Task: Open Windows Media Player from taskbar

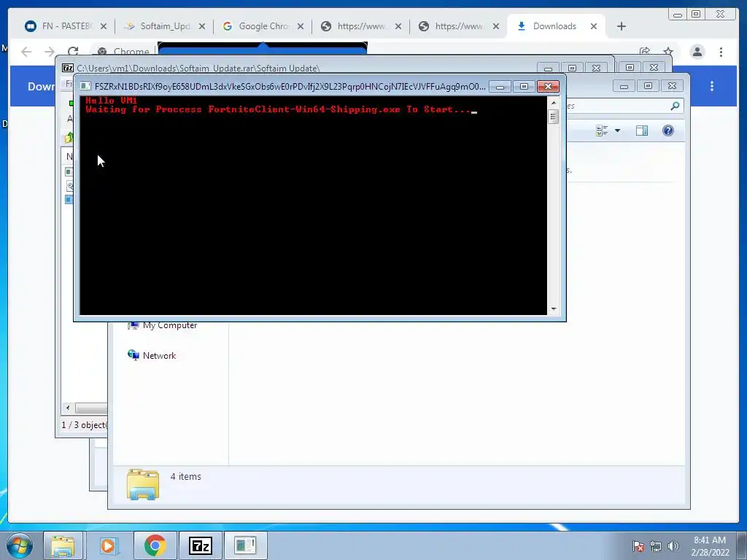Action: [109, 545]
